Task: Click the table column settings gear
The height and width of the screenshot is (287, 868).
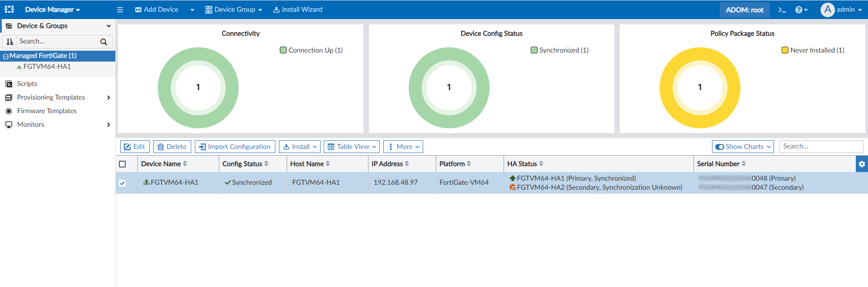Action: (862, 164)
